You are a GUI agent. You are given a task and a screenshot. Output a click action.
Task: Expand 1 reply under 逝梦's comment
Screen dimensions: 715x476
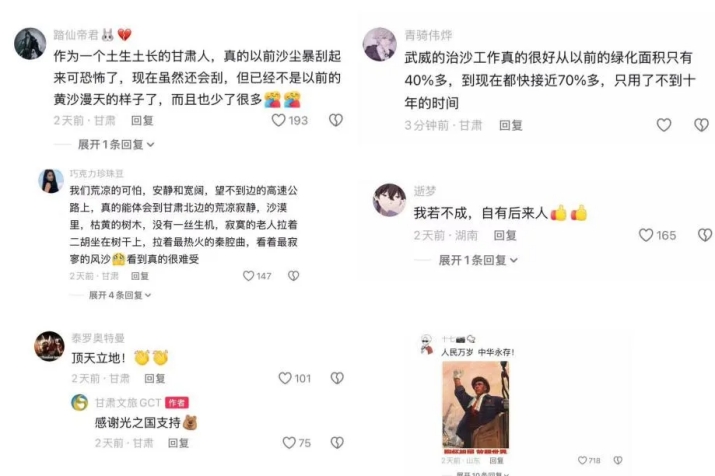pos(478,260)
